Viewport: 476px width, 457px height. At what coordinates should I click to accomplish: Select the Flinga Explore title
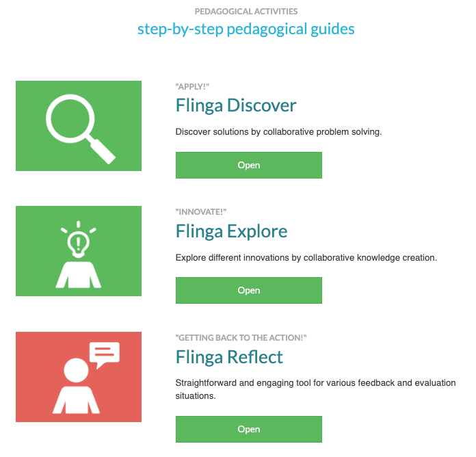coord(231,231)
